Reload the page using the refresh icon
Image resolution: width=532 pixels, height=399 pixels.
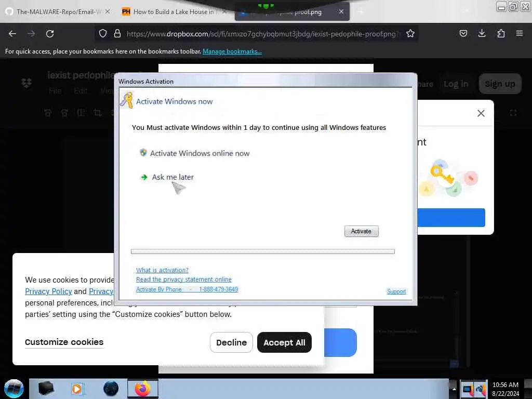50,34
